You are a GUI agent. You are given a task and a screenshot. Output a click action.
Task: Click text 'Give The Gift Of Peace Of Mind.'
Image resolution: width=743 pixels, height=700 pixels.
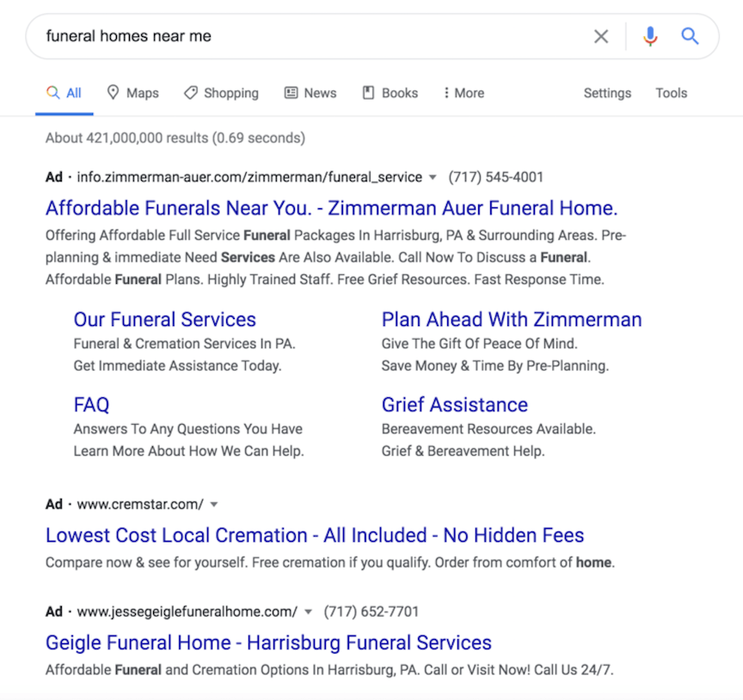click(x=480, y=344)
